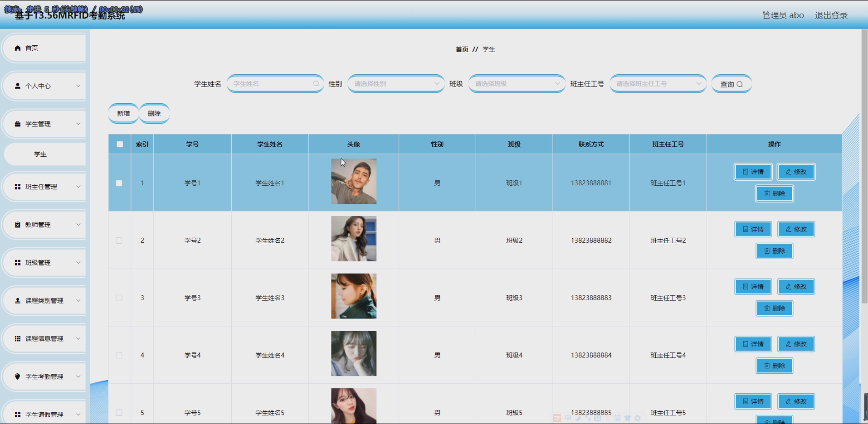Expand 教师管理 menu chevron
868x424 pixels.
click(x=78, y=225)
